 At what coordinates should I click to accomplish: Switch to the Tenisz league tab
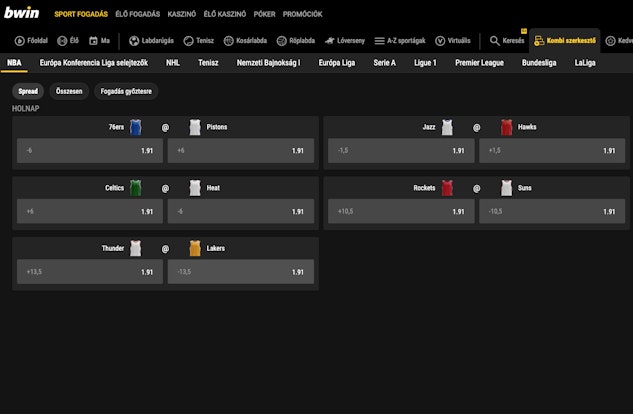pyautogui.click(x=208, y=63)
